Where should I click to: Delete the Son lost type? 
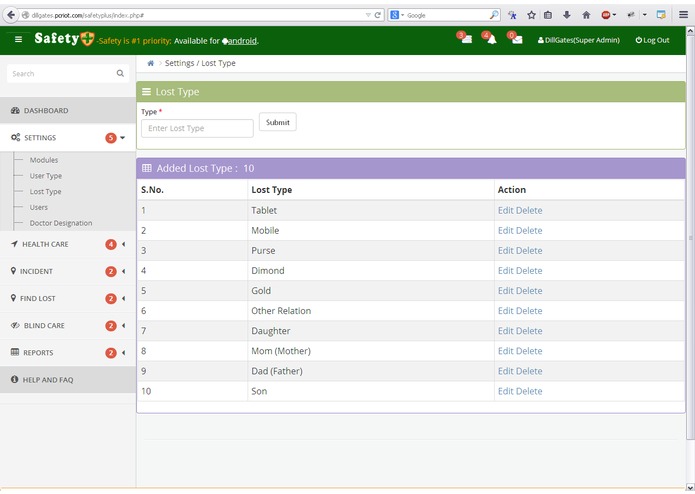[529, 391]
